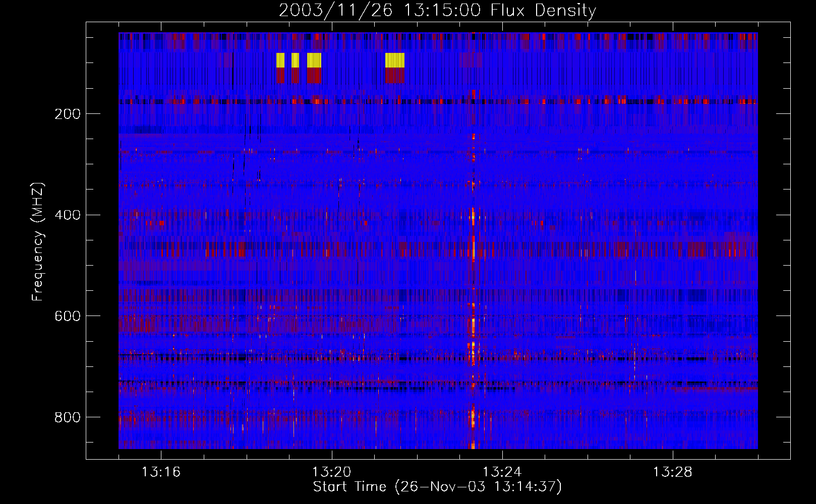Select the 800 frequency tick label
816x504 pixels.
(68, 417)
